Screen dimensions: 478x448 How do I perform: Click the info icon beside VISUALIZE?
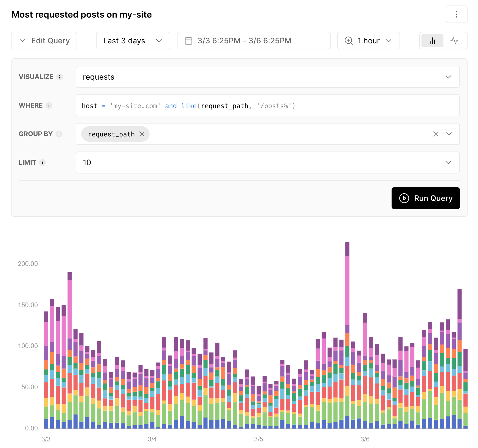[60, 77]
